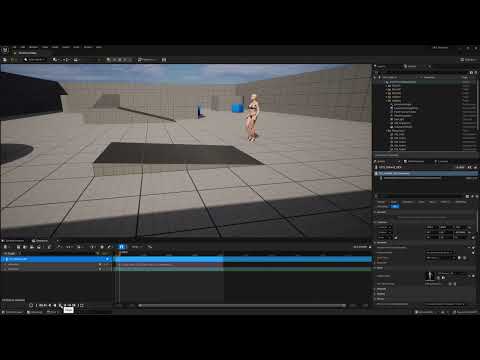Click the Add component button in Details
The width and height of the screenshot is (480, 360).
460,167
